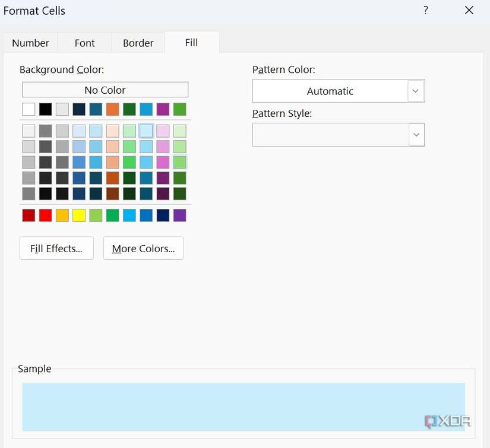Click the No Color button
490x448 pixels.
point(105,90)
